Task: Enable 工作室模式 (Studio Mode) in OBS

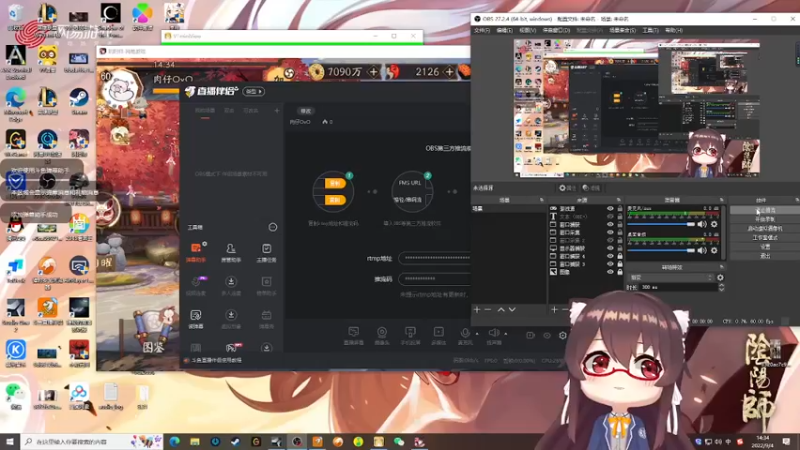Action: 765,238
